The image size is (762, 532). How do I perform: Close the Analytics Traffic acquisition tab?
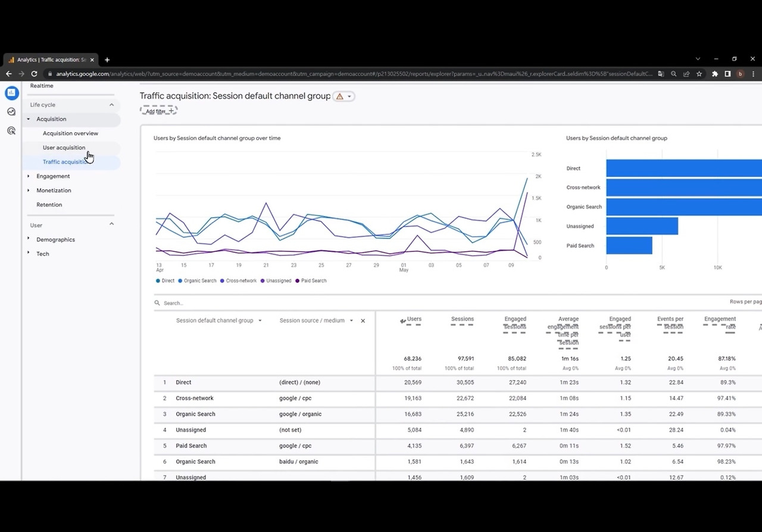(x=92, y=60)
